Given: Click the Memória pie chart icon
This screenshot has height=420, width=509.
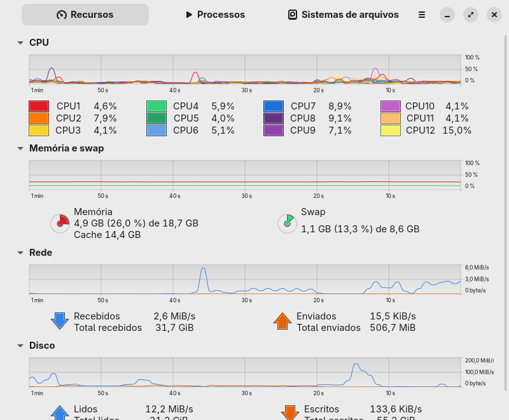Looking at the screenshot, I should point(60,223).
